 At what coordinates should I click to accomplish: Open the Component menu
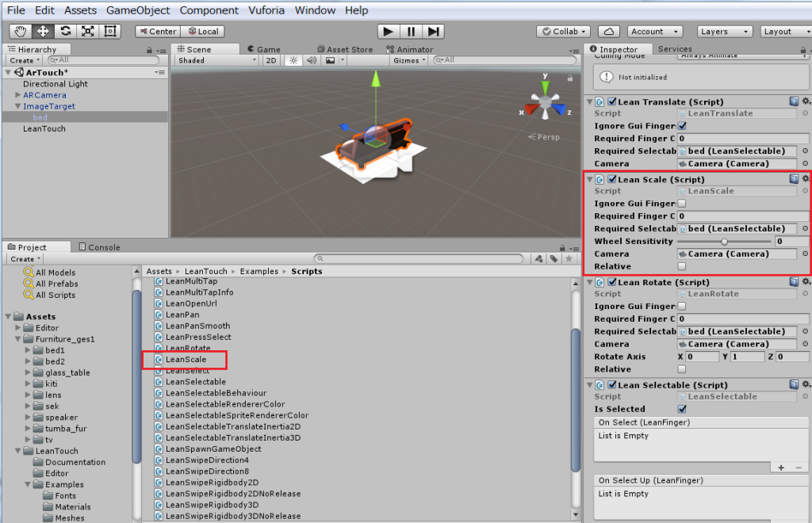pyautogui.click(x=209, y=10)
